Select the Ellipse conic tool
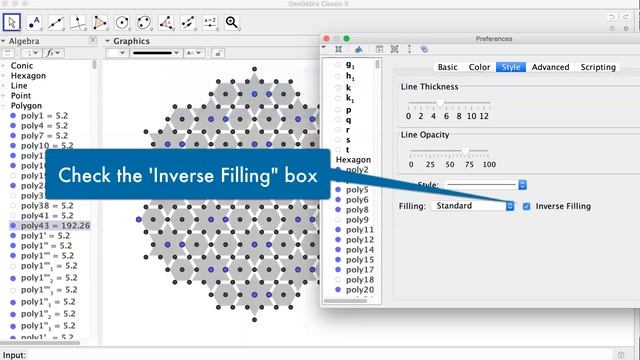Image resolution: width=640 pixels, height=360 pixels. point(144,22)
